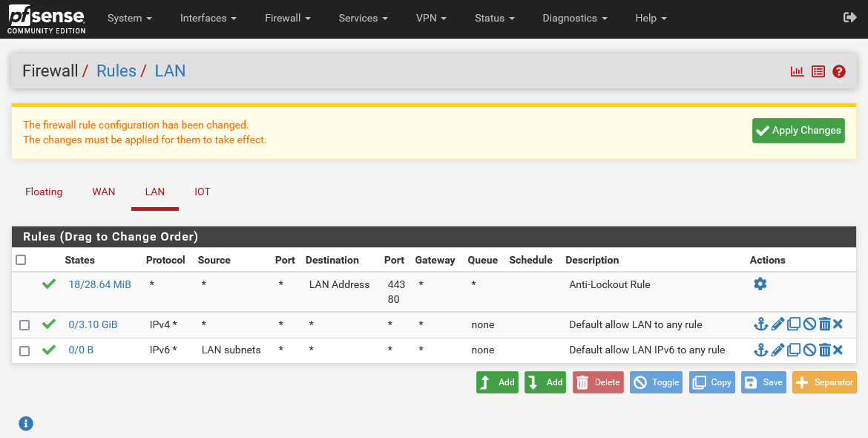
Task: Edit the Default allow LAN to any rule
Action: coord(777,324)
